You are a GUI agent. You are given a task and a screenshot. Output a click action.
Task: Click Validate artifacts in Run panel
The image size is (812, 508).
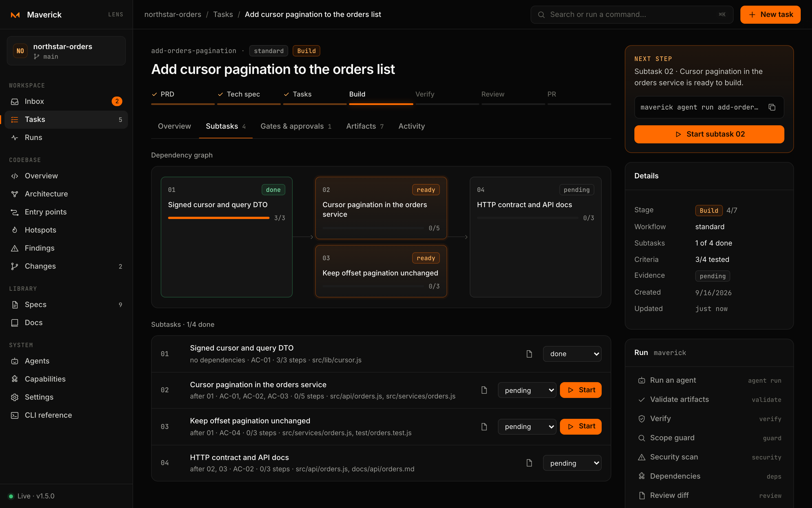(709, 400)
